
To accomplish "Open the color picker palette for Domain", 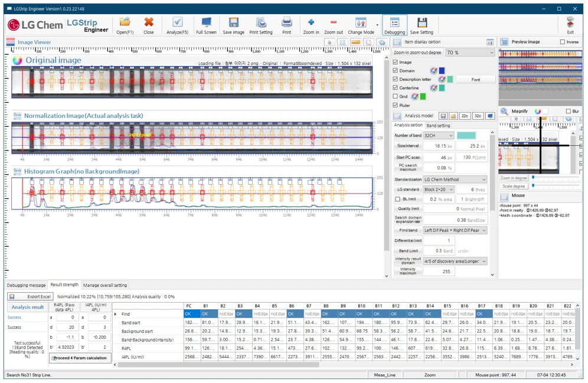I will coord(433,70).
